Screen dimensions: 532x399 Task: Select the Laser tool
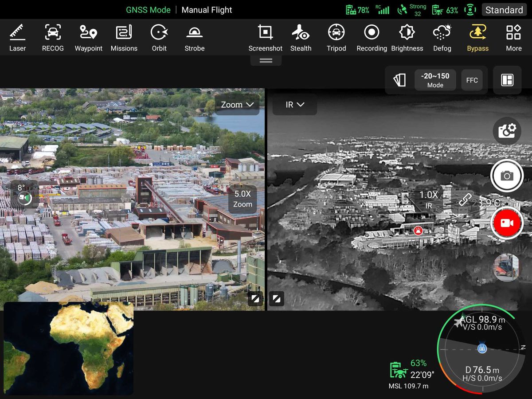(17, 37)
